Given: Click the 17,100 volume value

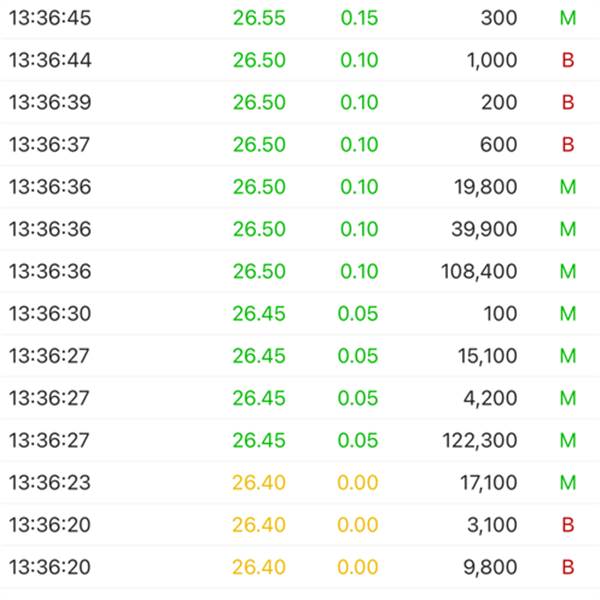Looking at the screenshot, I should (486, 483).
